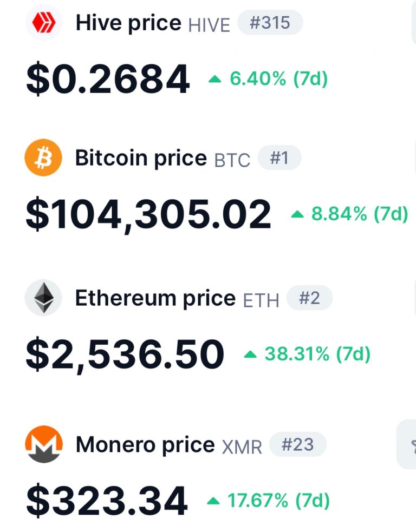Image resolution: width=416 pixels, height=532 pixels.
Task: Click the #23 rank badge
Action: tap(298, 444)
